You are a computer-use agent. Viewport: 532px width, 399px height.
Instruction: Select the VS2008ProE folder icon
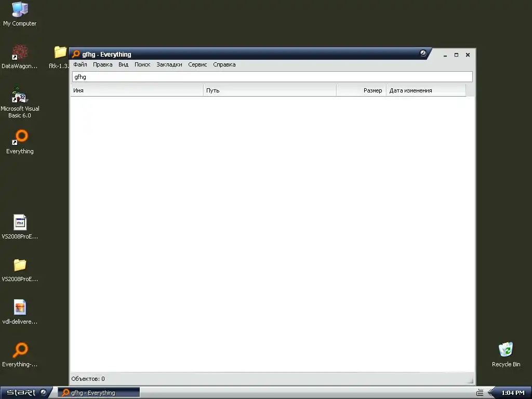(20, 270)
